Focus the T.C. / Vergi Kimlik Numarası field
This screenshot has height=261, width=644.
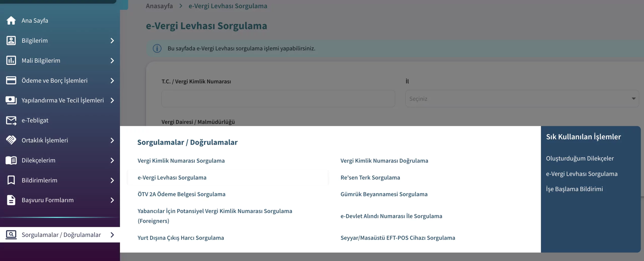tap(278, 99)
